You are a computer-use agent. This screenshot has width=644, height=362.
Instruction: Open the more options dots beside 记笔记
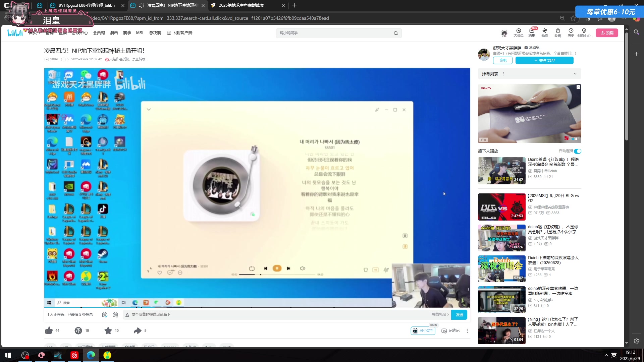(467, 330)
